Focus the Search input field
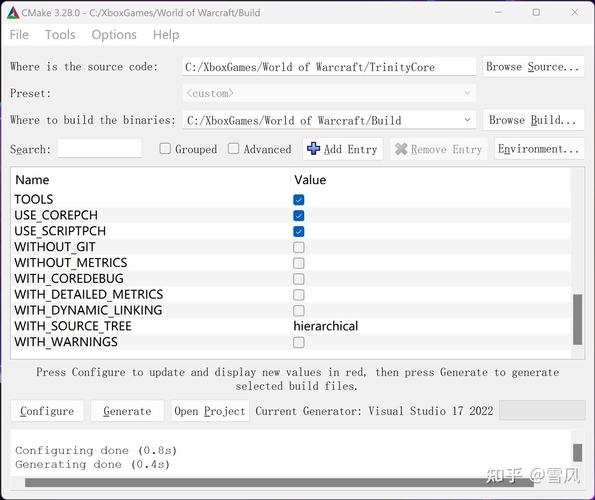The image size is (595, 500). 99,149
